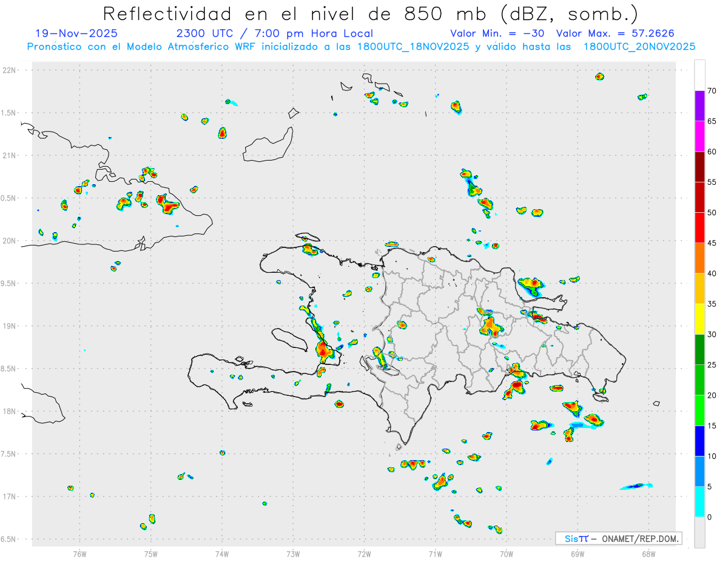Click the '70W' longitude label
Screen dimensions: 728x562
[507, 554]
